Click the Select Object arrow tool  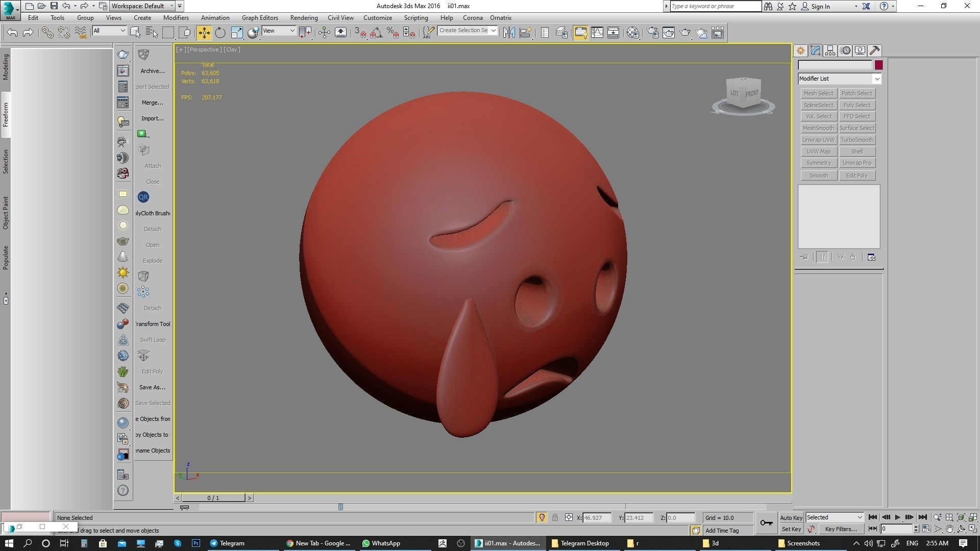(x=135, y=33)
